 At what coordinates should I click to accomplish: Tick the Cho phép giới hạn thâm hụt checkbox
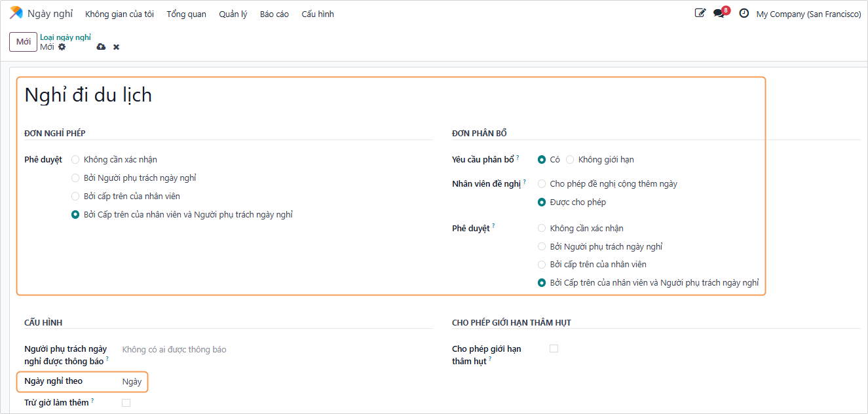pyautogui.click(x=554, y=348)
